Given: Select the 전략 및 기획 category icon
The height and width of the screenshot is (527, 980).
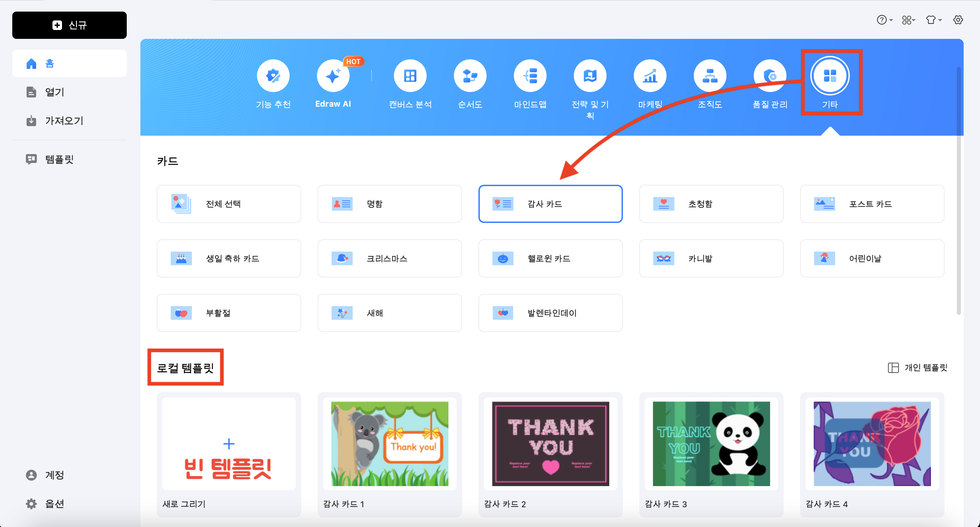Looking at the screenshot, I should pos(590,76).
